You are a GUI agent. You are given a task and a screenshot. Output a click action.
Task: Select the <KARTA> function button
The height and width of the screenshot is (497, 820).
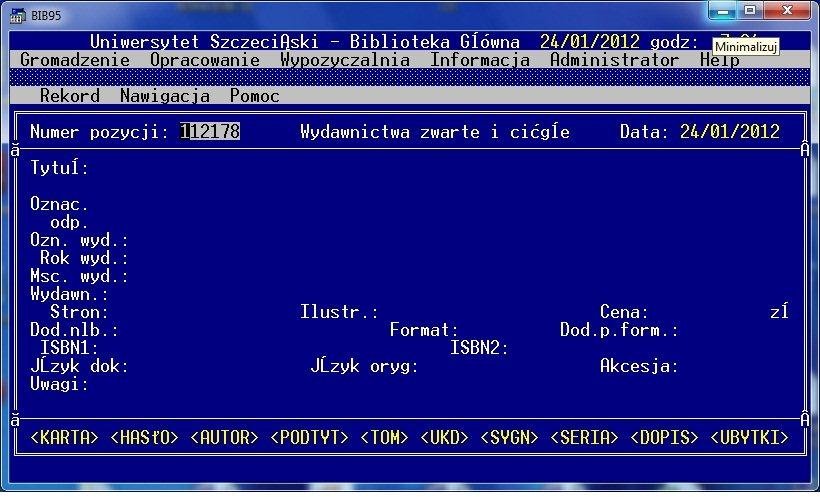64,437
